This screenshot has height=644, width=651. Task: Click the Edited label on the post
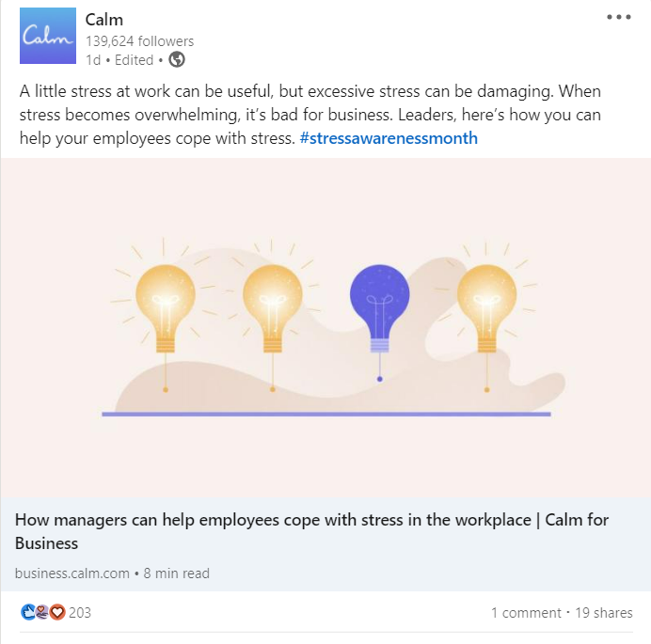point(134,60)
